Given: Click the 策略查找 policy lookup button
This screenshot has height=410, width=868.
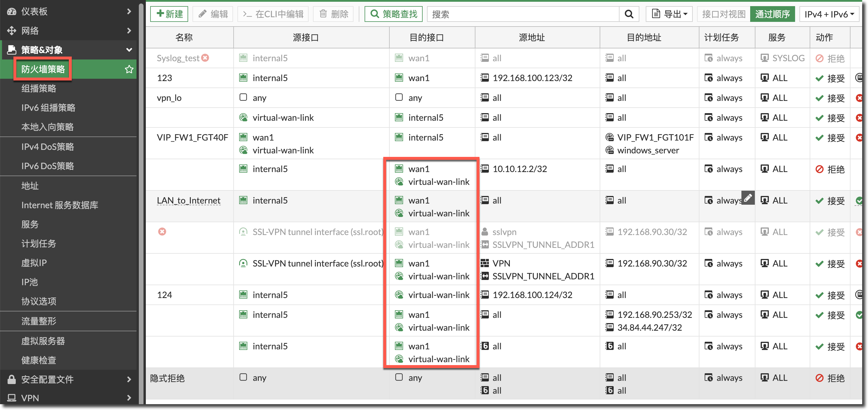Looking at the screenshot, I should [x=393, y=14].
